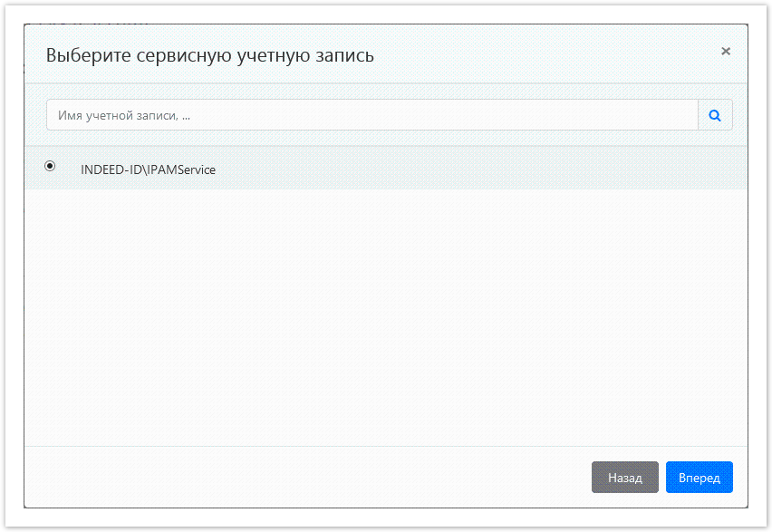This screenshot has width=772, height=532.
Task: Proceed by clicking Вперед
Action: (x=699, y=477)
